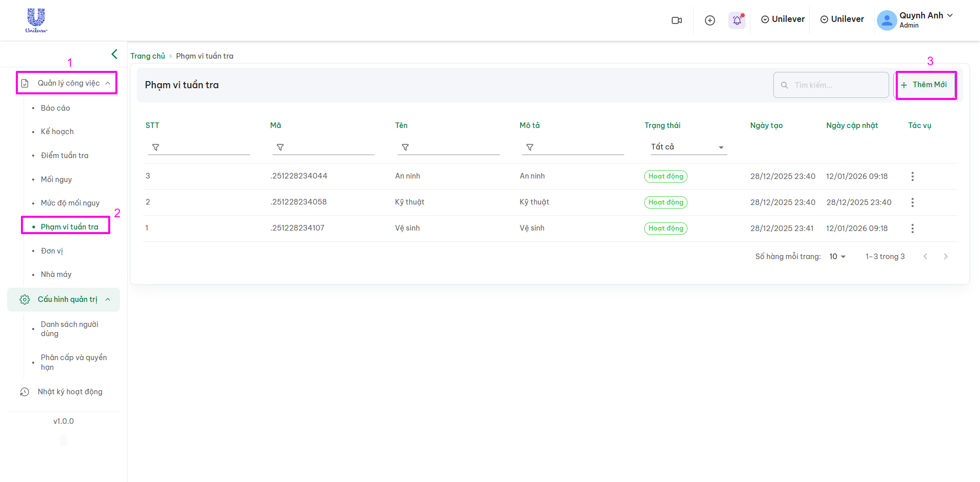Go to Nhật ký hoạt động
Screen dimensions: 980x482
click(x=70, y=392)
